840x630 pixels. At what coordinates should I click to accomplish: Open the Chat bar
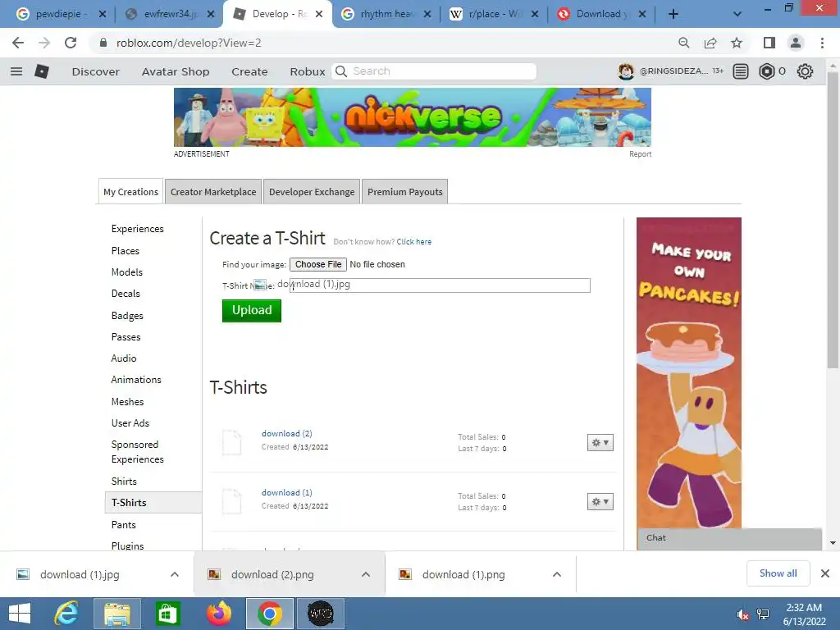click(729, 538)
